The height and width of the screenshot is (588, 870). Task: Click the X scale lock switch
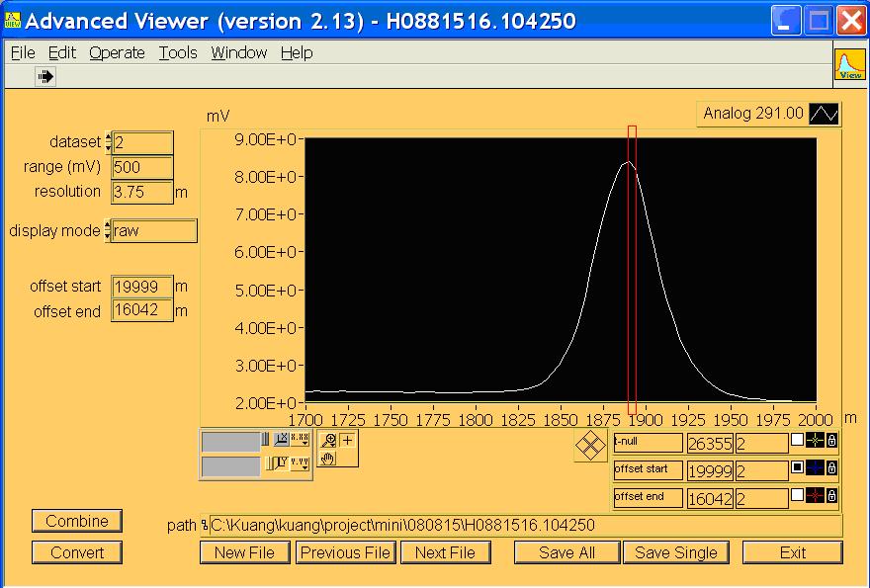pos(265,440)
